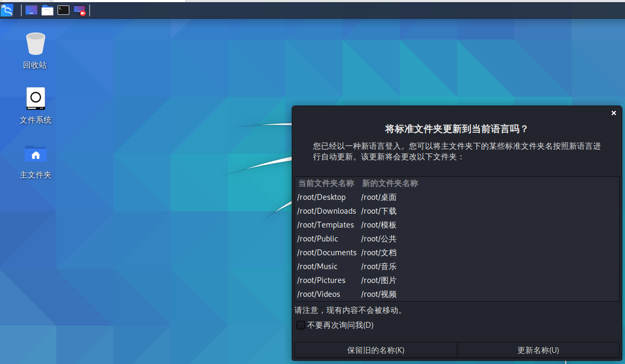The width and height of the screenshot is (625, 364).
Task: Start the screen recorder from the taskbar
Action: tap(79, 10)
